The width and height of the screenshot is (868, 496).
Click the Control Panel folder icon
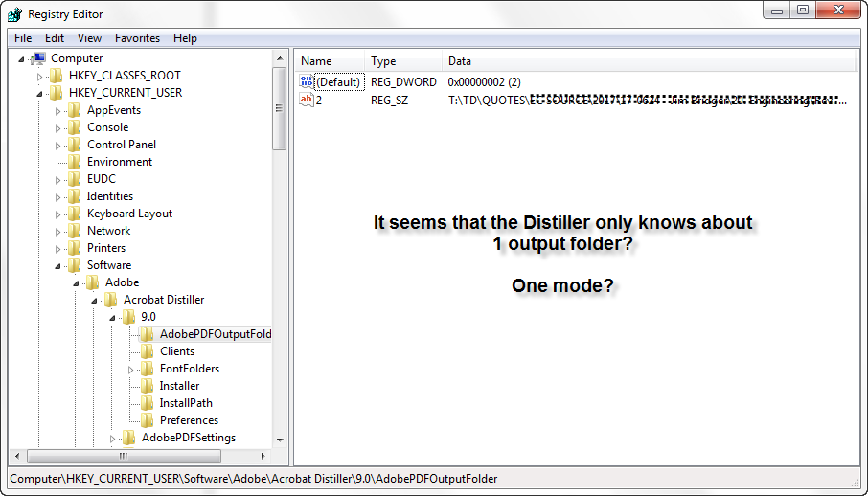74,145
